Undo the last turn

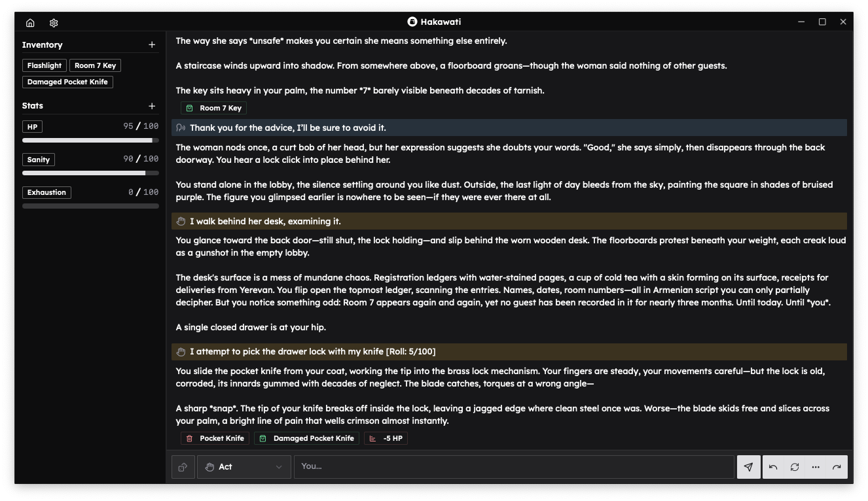pyautogui.click(x=773, y=467)
